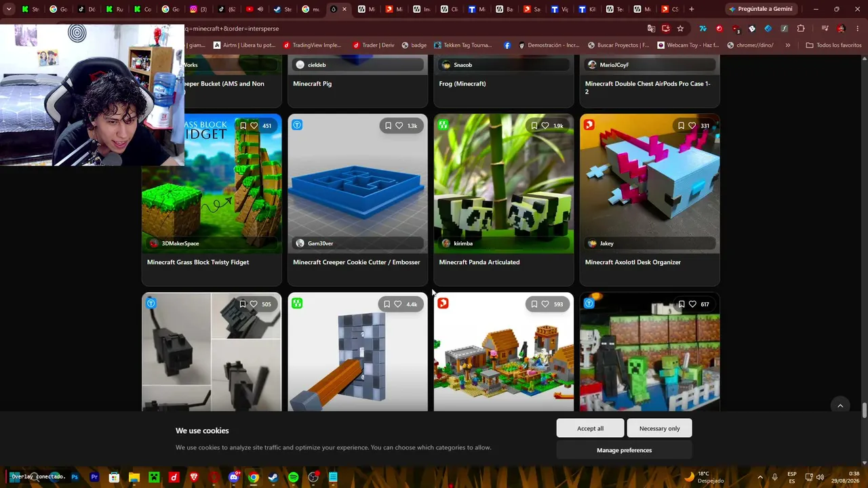The image size is (868, 488).
Task: Bookmark the pickaxe model with 4.4k likes
Action: pyautogui.click(x=387, y=304)
